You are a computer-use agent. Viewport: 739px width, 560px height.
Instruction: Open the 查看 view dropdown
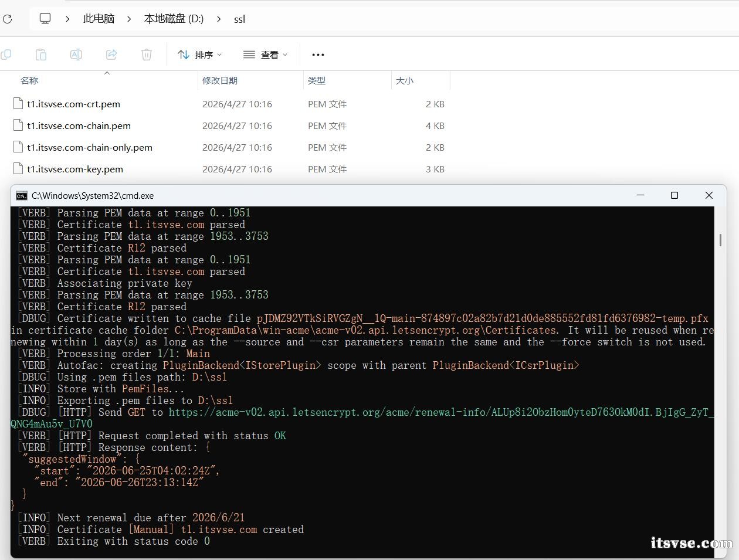point(265,55)
